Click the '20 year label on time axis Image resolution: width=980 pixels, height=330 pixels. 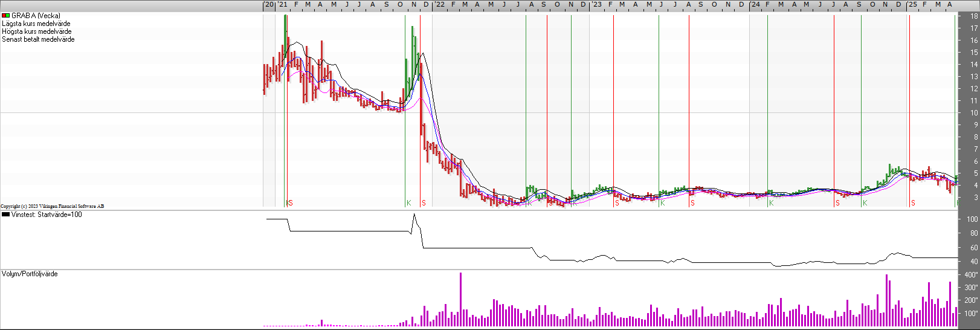[269, 4]
